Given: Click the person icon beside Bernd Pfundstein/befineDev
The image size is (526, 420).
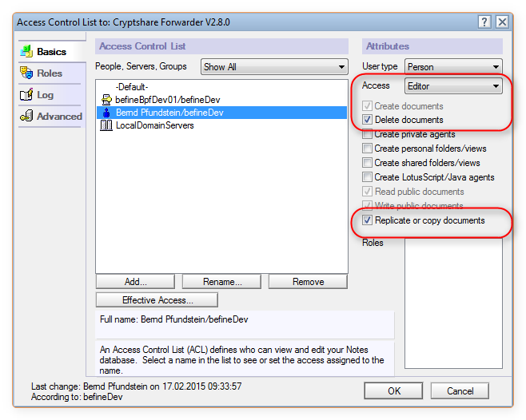Looking at the screenshot, I should [x=106, y=113].
